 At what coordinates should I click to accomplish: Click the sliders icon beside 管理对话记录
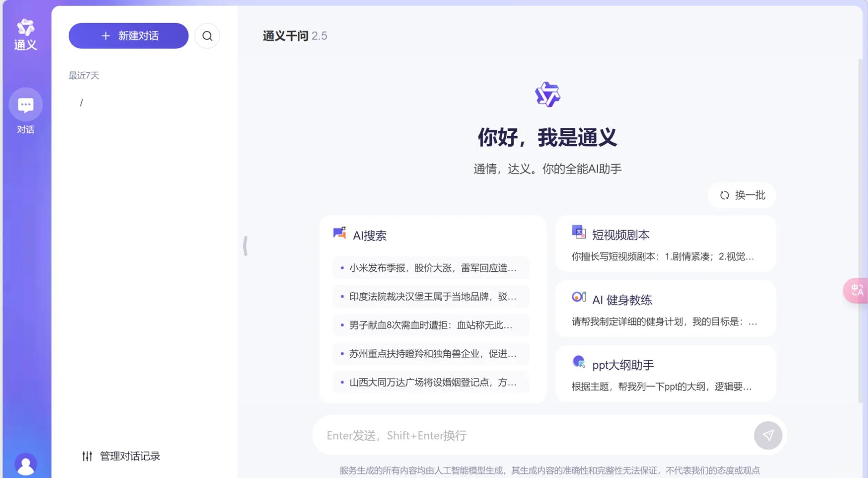coord(87,456)
